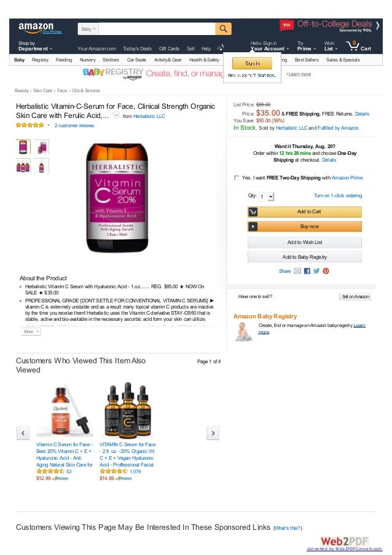Share product on Facebook icon
This screenshot has width=392, height=555.
[307, 271]
